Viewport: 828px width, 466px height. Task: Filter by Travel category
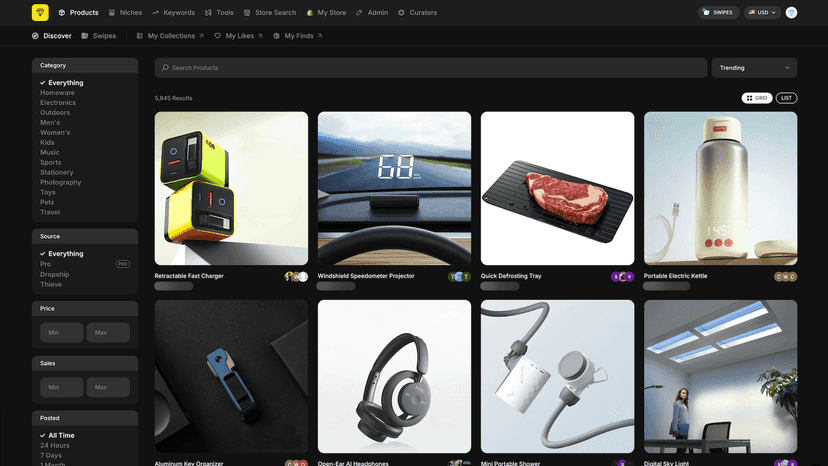tap(50, 212)
